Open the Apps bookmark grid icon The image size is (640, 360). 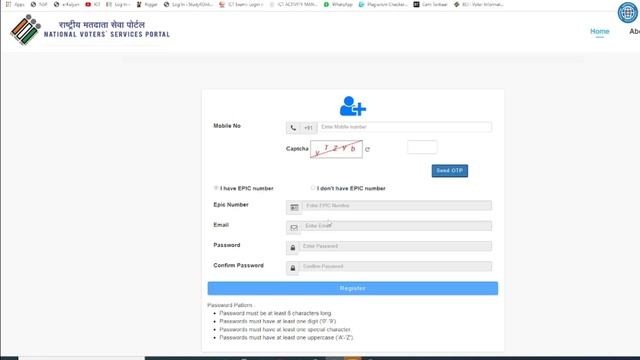(x=9, y=4)
